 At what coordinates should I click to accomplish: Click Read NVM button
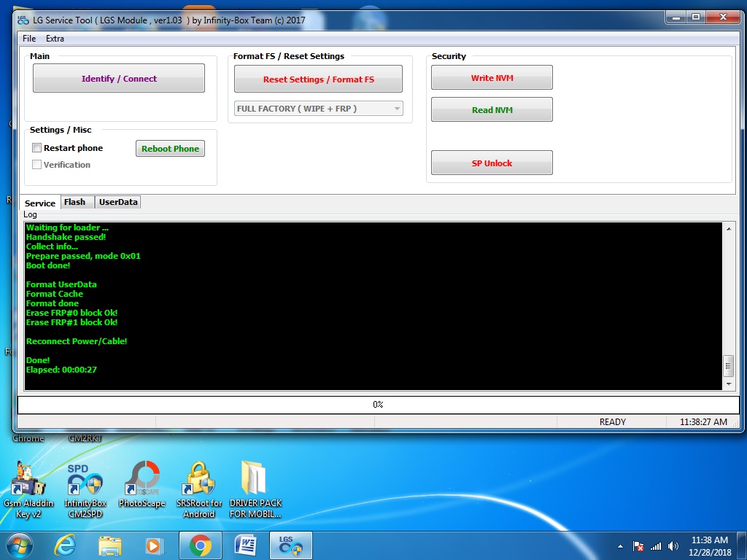click(492, 109)
